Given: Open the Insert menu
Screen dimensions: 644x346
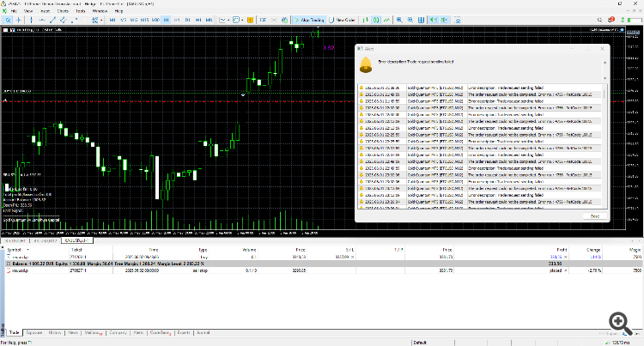Looking at the screenshot, I should click(46, 11).
